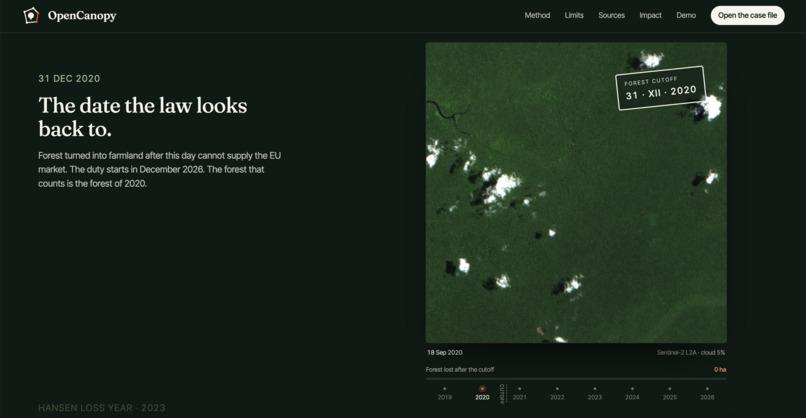This screenshot has width=806, height=418.
Task: Jump to 2022 on the timeline
Action: [557, 393]
